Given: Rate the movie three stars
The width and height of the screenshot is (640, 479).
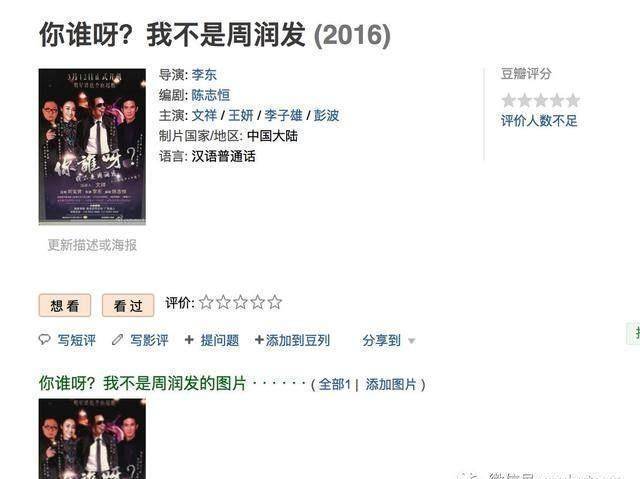Looking at the screenshot, I should tap(240, 302).
